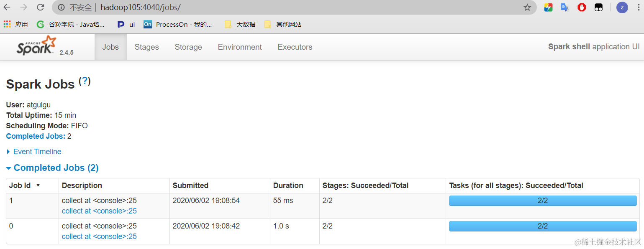This screenshot has height=249, width=644.
Task: Click the red AdBlock extension icon
Action: point(582,7)
